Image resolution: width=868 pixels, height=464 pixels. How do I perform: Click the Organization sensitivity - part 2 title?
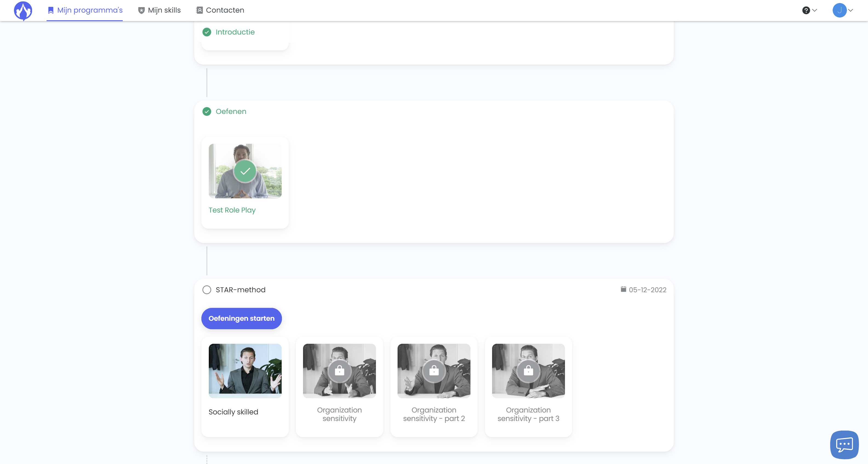tap(434, 414)
